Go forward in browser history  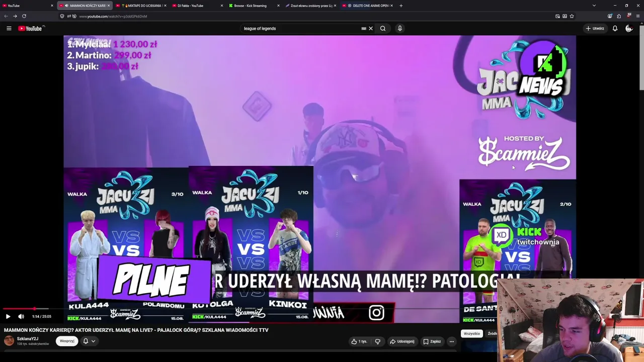click(15, 16)
